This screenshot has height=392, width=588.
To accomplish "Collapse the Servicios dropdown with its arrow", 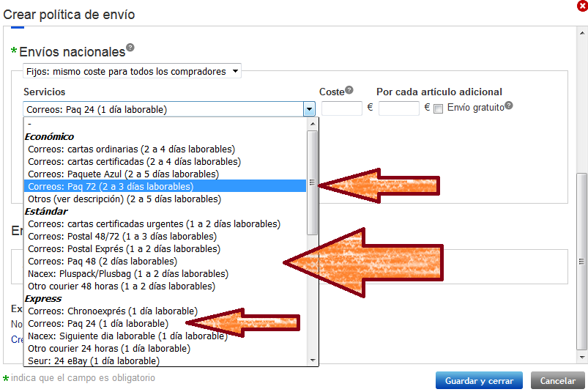I will point(309,109).
